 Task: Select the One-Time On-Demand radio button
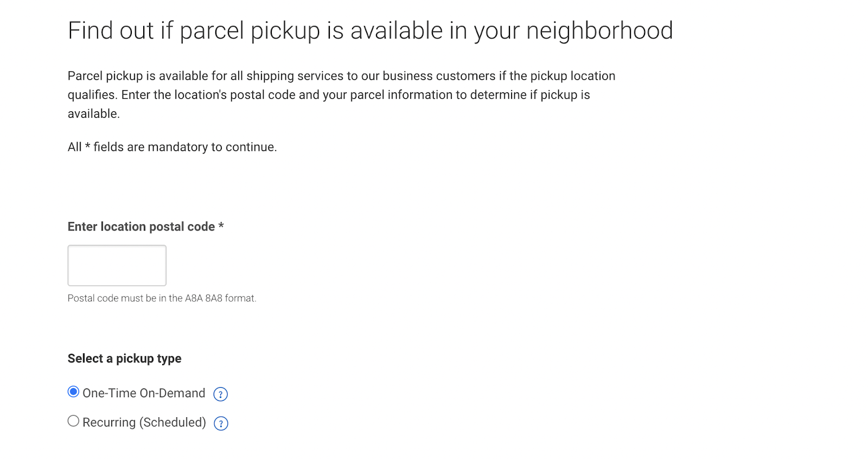click(x=73, y=392)
